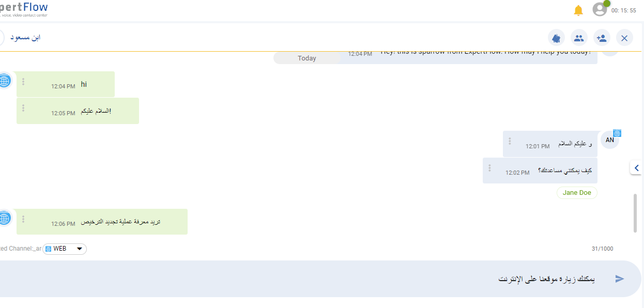The image size is (644, 308).
Task: Open options menu on the "hi" message
Action: (x=23, y=82)
